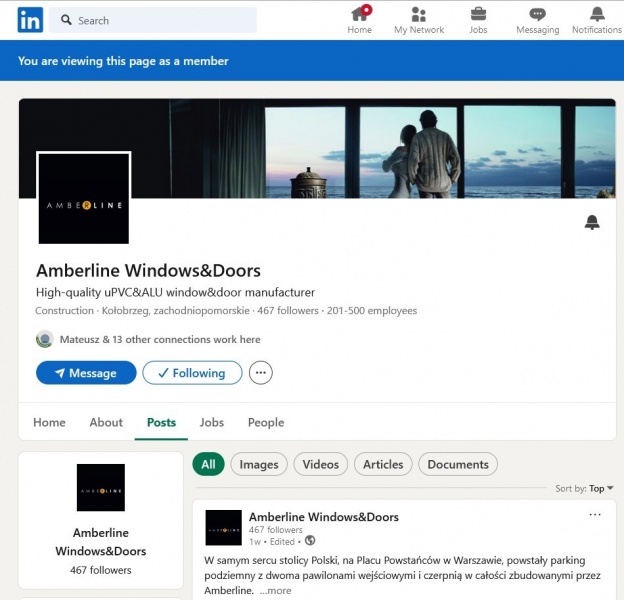
Task: Click the LinkedIn logo icon
Action: point(30,20)
